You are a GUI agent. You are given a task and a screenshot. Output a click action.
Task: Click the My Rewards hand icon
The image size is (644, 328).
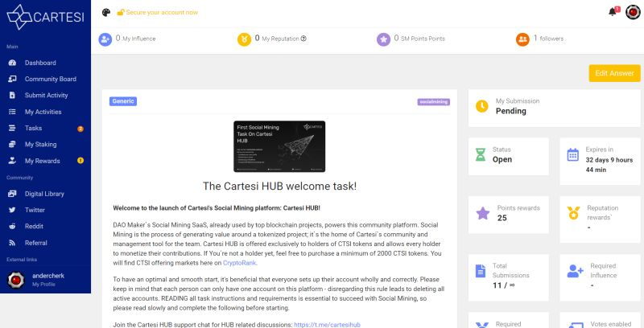tap(12, 161)
